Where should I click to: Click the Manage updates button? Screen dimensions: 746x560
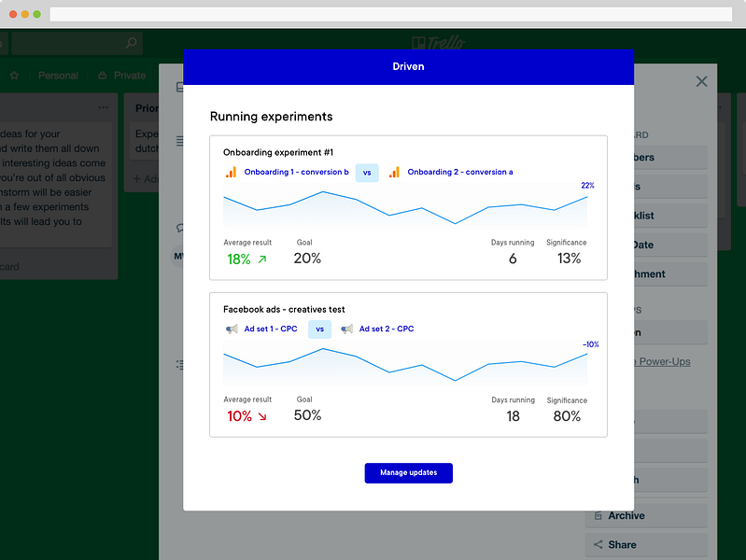[408, 472]
